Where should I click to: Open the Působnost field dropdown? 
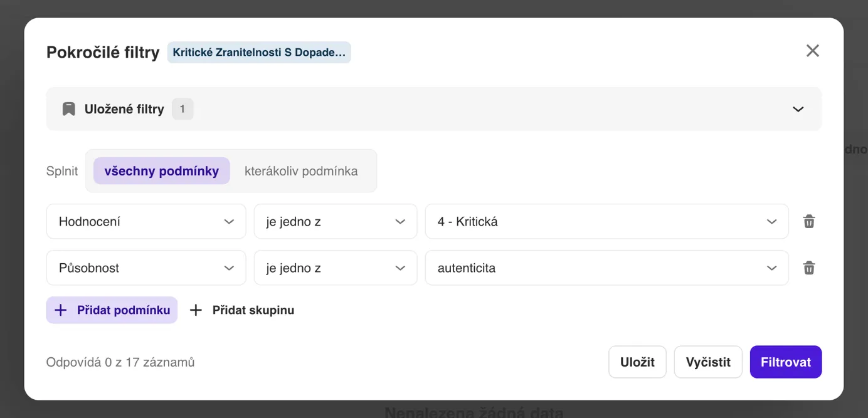tap(146, 268)
